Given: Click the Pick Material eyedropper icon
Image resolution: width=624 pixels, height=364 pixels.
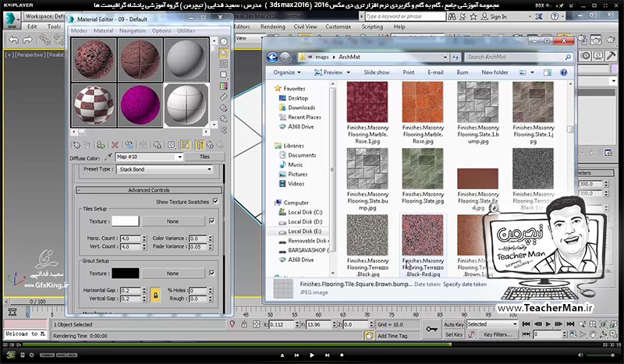Looking at the screenshot, I should (x=108, y=157).
